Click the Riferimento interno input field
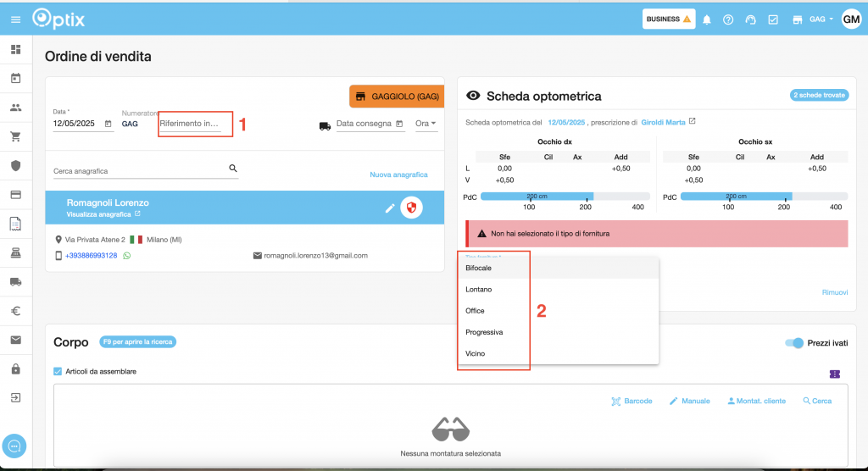Viewport: 868px width, 471px height. click(x=190, y=125)
